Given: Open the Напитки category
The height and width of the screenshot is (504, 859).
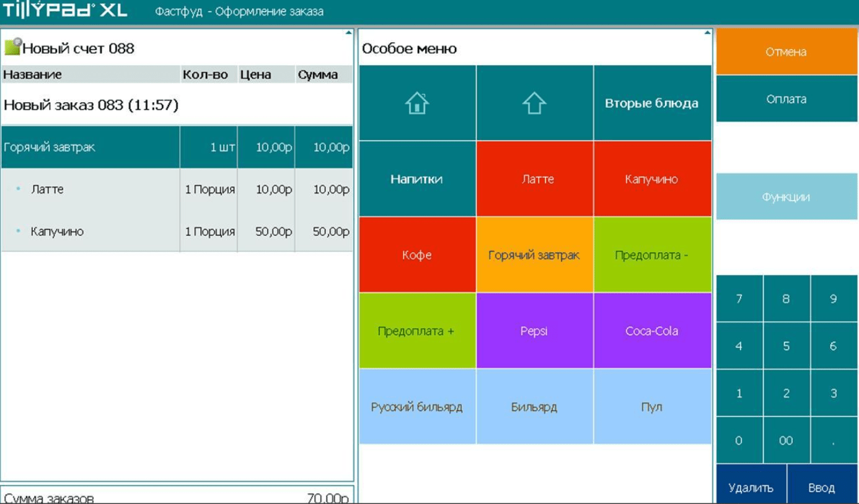Looking at the screenshot, I should 416,179.
